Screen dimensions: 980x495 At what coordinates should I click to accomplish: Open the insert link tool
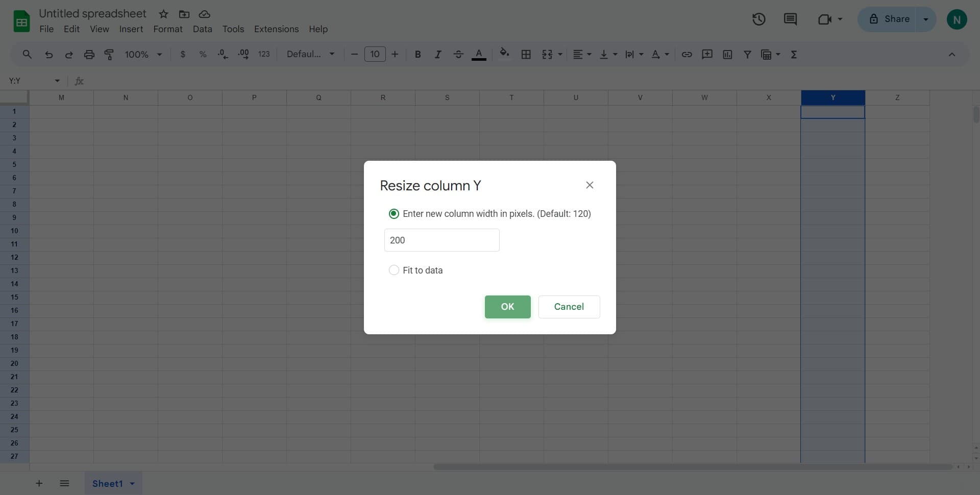pyautogui.click(x=687, y=54)
